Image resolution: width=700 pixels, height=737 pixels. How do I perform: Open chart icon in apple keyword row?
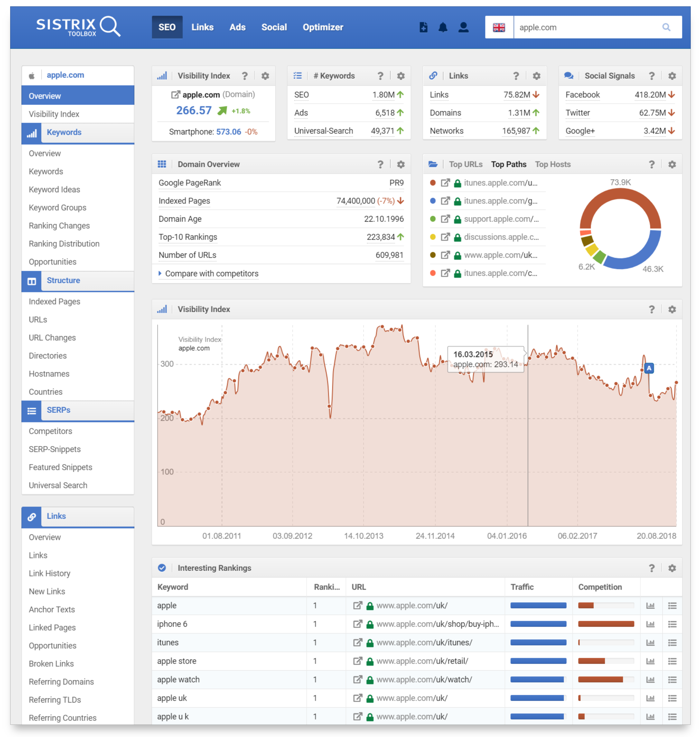[650, 605]
